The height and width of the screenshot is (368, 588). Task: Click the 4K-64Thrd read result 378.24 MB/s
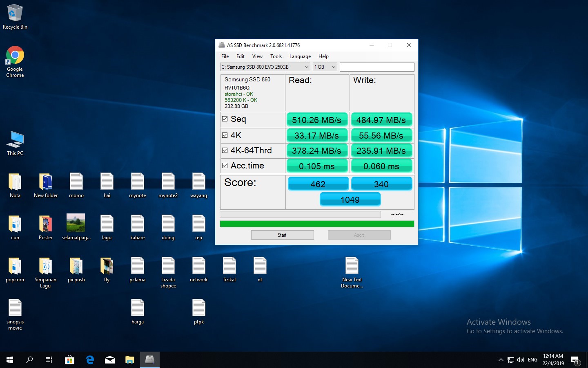point(317,150)
